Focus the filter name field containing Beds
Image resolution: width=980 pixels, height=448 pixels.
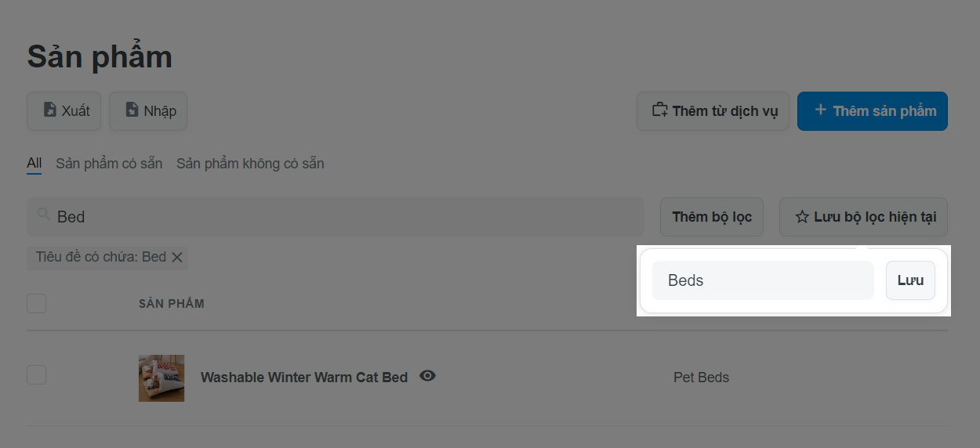point(763,280)
